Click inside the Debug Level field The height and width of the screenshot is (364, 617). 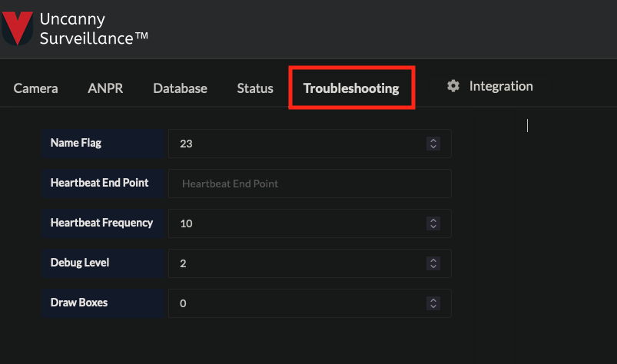[x=296, y=263]
